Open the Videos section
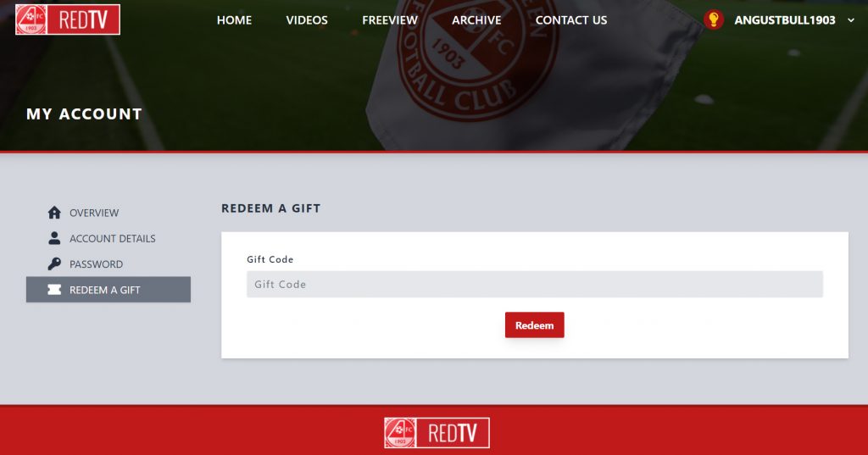Image resolution: width=868 pixels, height=455 pixels. point(307,20)
